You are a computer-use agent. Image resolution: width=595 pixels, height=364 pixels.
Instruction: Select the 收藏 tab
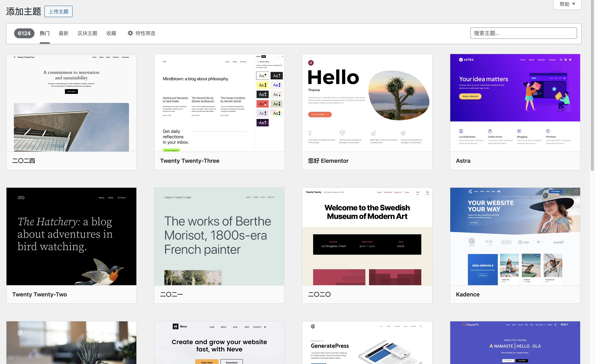pyautogui.click(x=111, y=33)
